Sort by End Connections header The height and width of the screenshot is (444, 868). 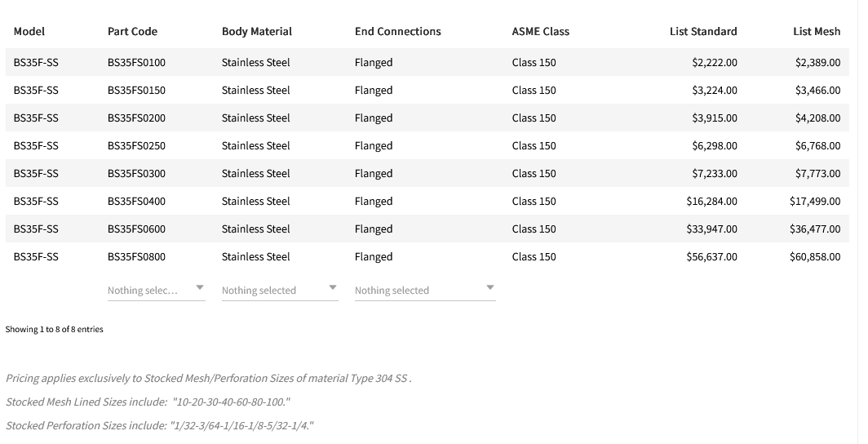(x=397, y=31)
